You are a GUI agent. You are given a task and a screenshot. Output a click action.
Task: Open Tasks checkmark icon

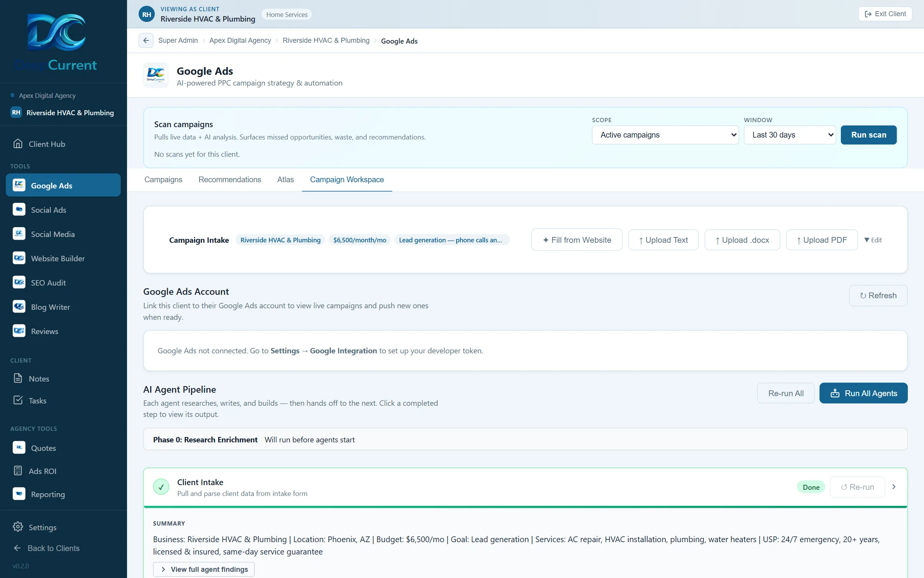(18, 400)
